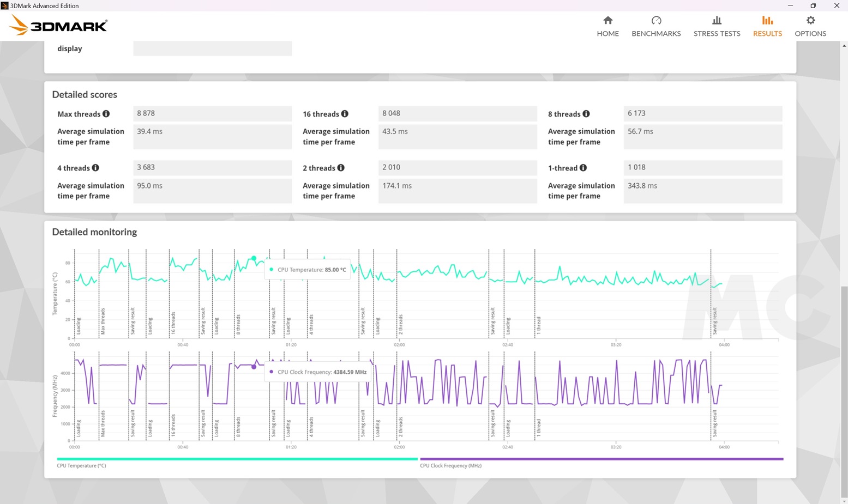Toggle the CPU Clock Frequency legend bar
848x504 pixels.
[601, 459]
